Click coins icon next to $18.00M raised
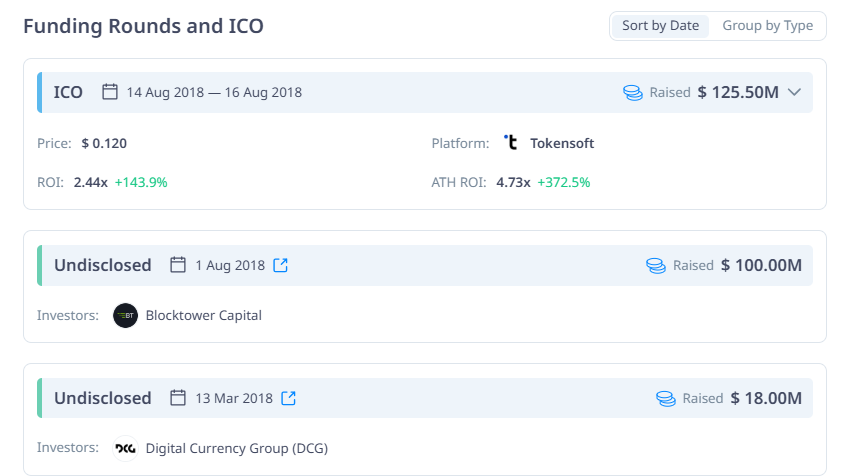The height and width of the screenshot is (476, 855). (x=666, y=399)
